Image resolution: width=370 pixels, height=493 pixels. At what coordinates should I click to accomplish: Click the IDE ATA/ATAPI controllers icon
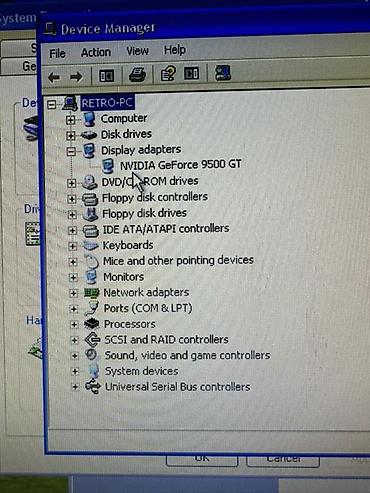(90, 230)
